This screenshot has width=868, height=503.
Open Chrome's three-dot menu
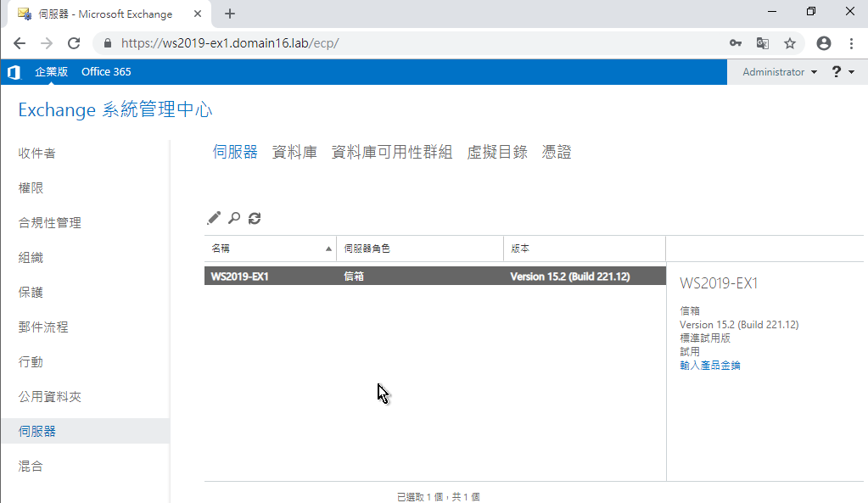coord(851,43)
